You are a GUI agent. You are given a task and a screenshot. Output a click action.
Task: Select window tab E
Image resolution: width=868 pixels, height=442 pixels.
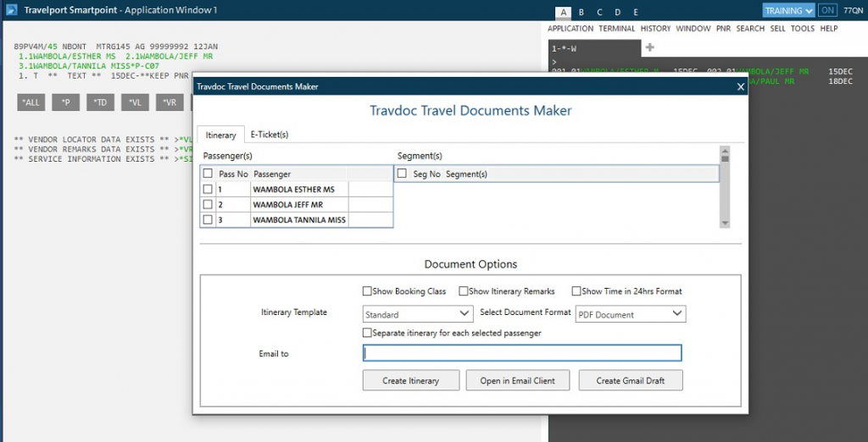coord(636,12)
